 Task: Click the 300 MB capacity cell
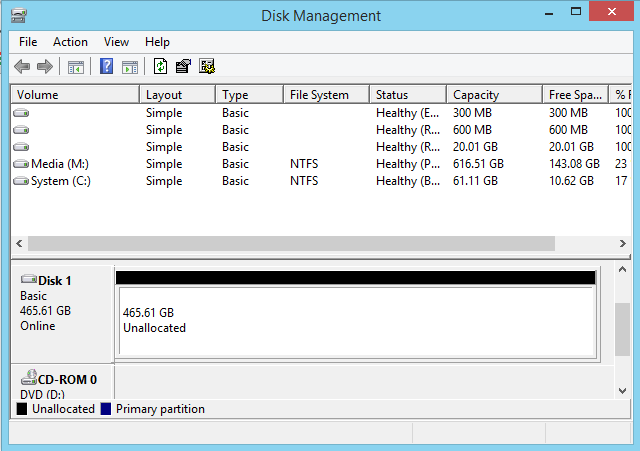(x=472, y=113)
